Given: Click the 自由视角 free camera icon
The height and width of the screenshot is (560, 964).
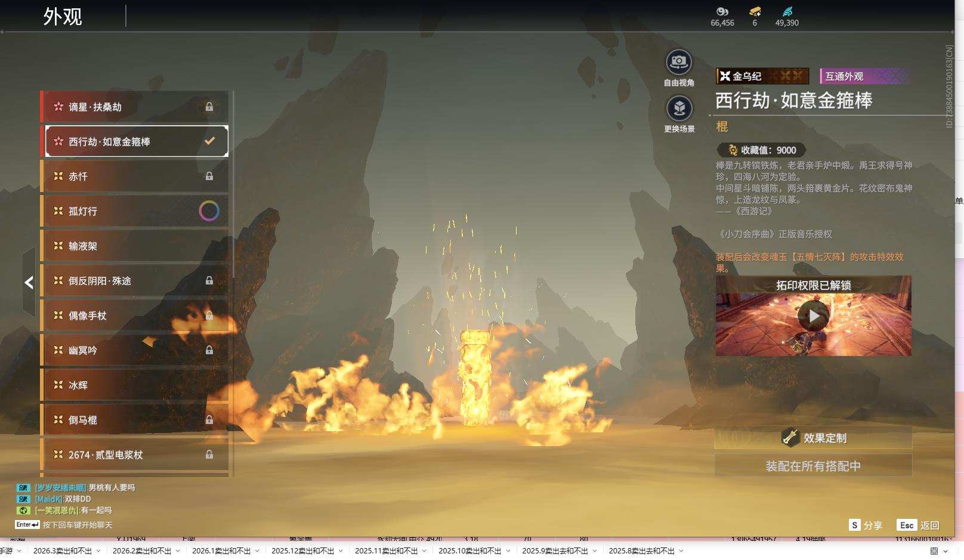Looking at the screenshot, I should (x=679, y=62).
